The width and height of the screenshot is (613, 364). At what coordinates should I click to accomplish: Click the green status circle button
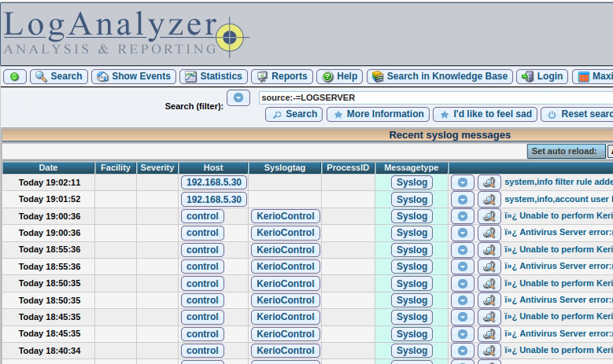click(x=15, y=76)
